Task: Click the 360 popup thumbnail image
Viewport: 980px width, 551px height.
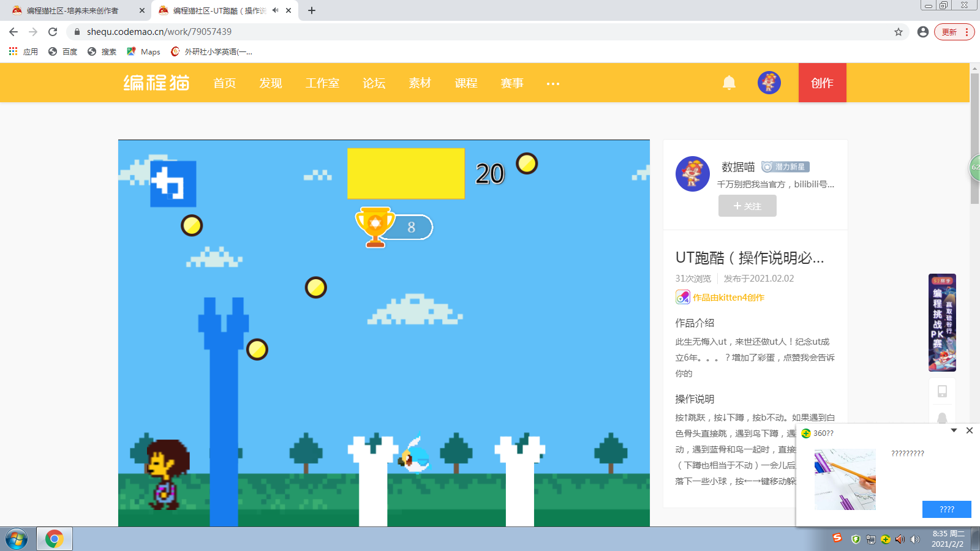Action: point(845,479)
